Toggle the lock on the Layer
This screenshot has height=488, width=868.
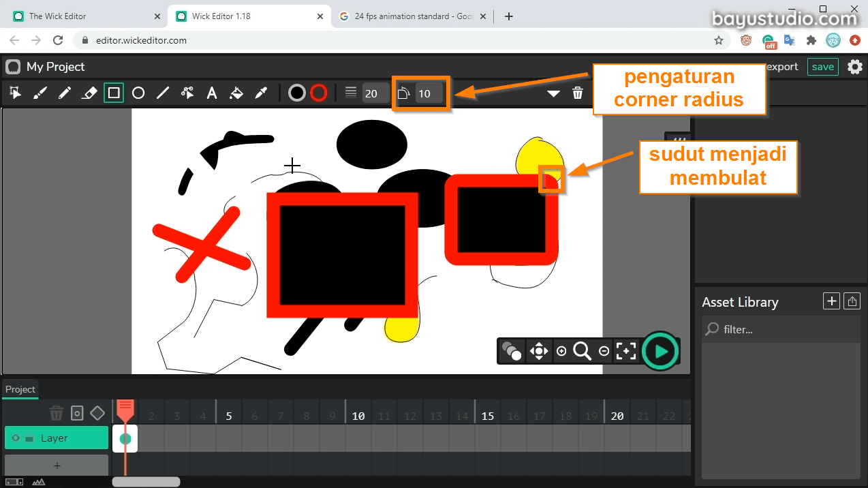pos(29,438)
